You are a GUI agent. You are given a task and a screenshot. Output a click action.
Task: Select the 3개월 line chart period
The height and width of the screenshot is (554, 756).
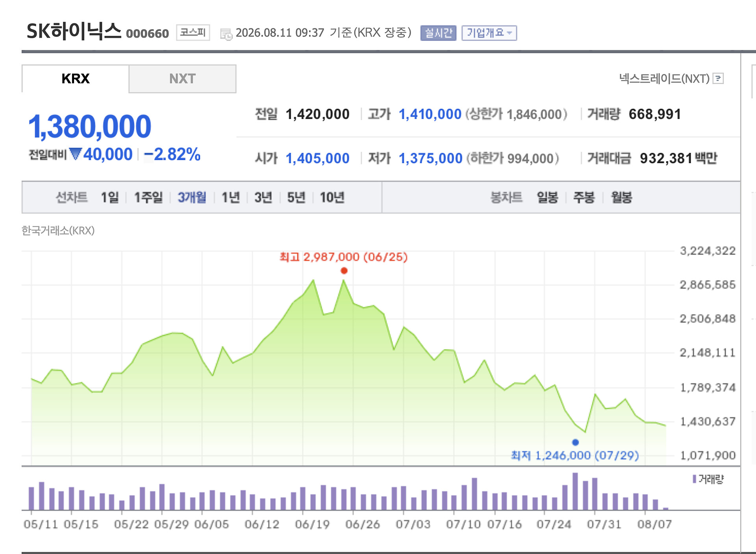click(192, 197)
